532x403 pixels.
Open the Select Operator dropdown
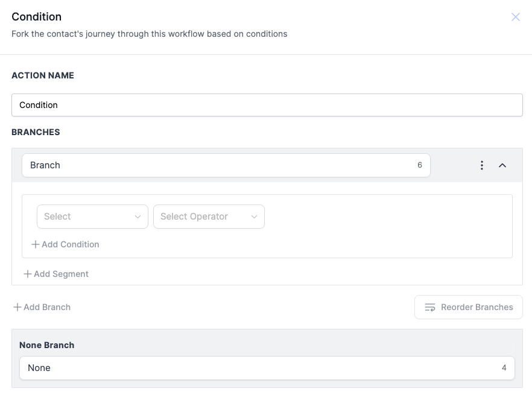pyautogui.click(x=209, y=217)
